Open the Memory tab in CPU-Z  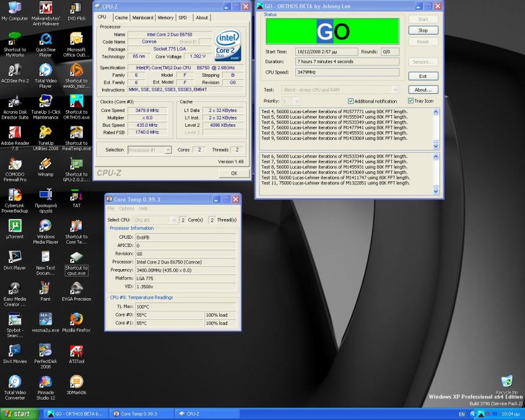click(x=165, y=18)
